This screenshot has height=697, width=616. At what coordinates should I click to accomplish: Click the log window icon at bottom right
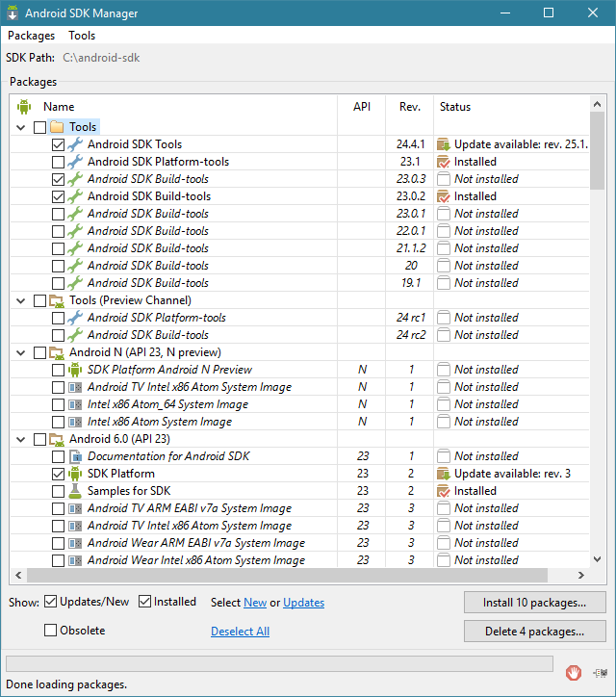point(601,673)
